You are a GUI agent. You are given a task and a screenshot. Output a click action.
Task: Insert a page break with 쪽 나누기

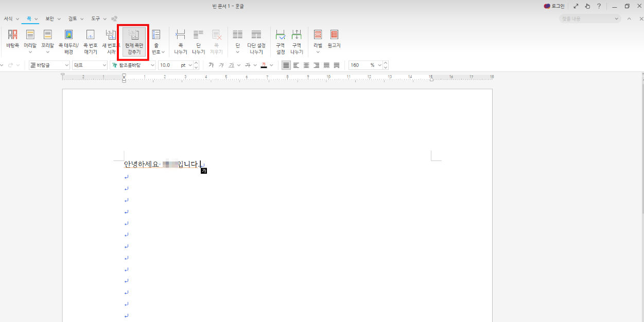tap(180, 40)
